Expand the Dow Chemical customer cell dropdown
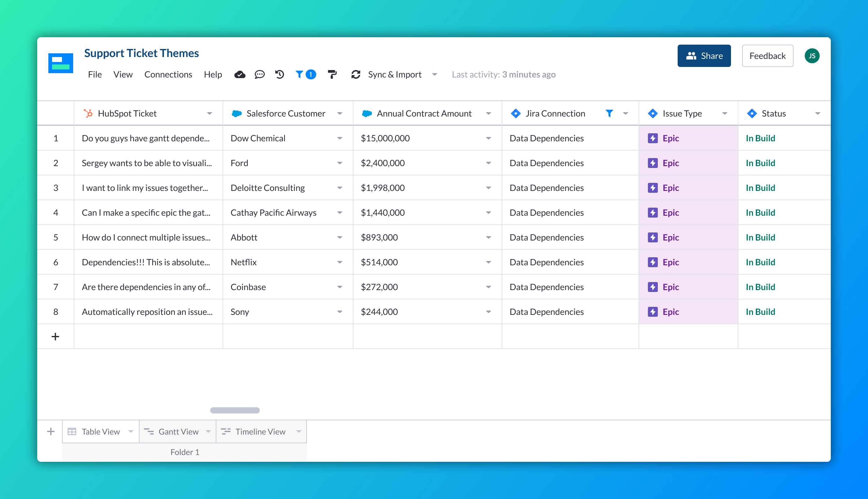This screenshot has width=868, height=499. [x=339, y=138]
